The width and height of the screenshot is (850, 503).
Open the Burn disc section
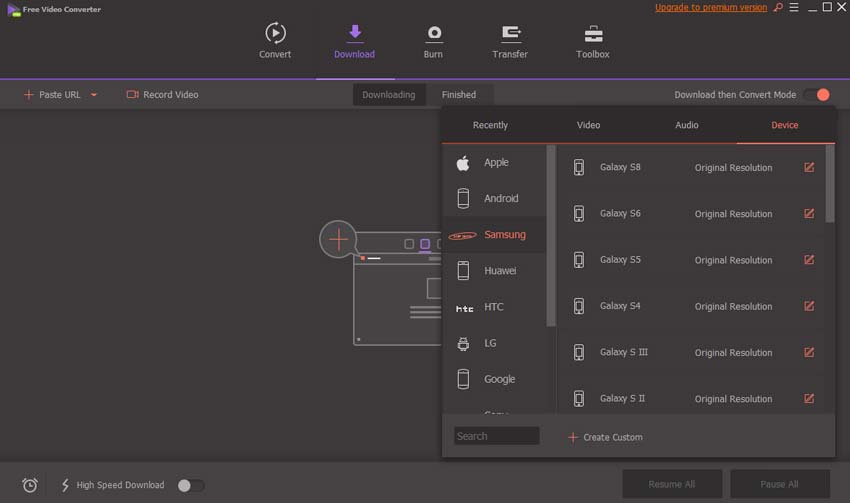pyautogui.click(x=433, y=41)
